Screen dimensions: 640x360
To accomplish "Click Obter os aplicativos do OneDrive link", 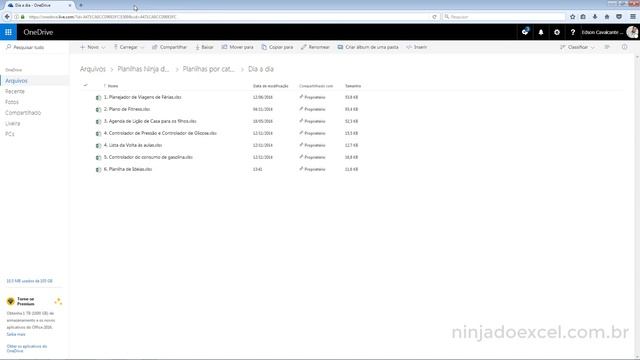I will point(27,348).
